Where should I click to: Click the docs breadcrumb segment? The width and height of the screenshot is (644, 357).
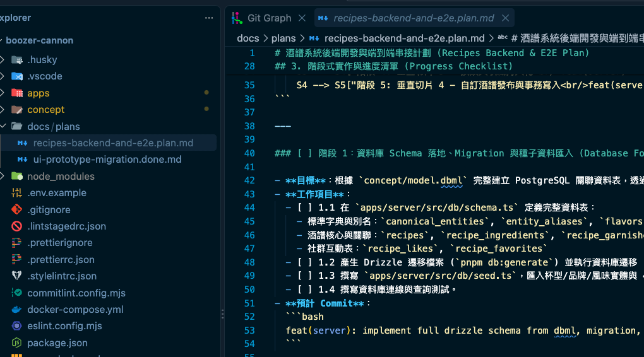point(248,38)
